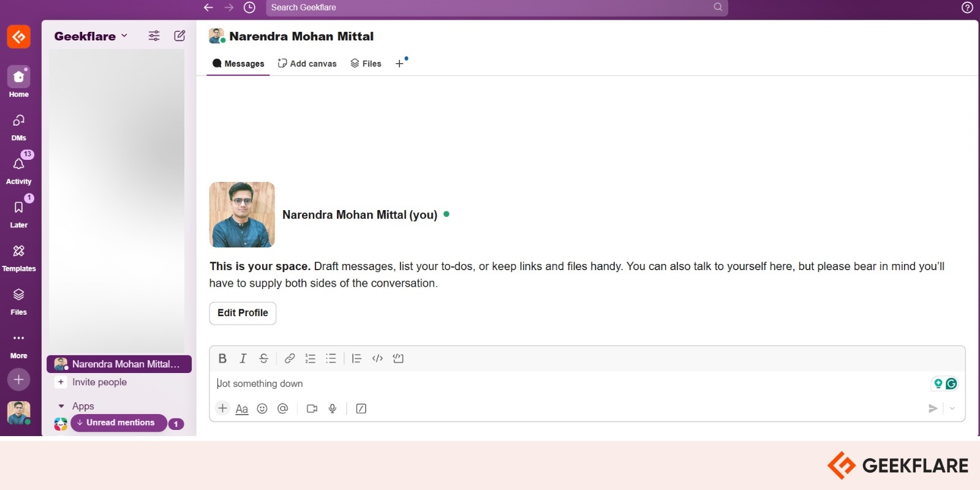The image size is (980, 490).
Task: Record a video clip
Action: (x=312, y=409)
